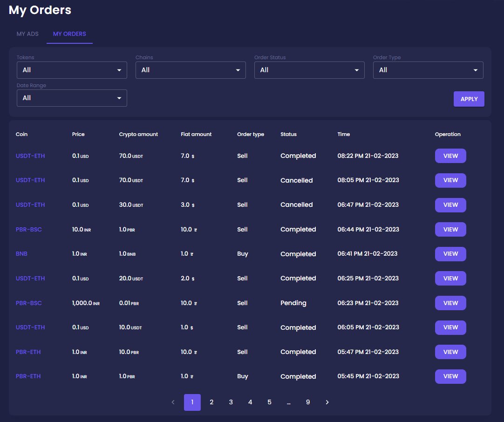Click the 0.01 PBR crypto amount
The image size is (504, 422).
(129, 303)
